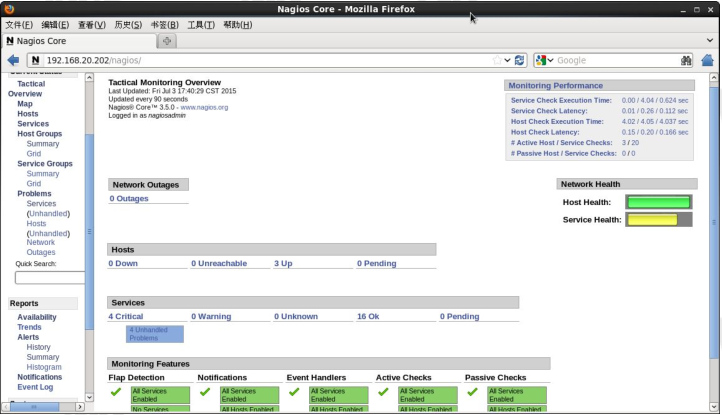Open the 帮助(H) menu
Viewport: 722px width, 415px height.
[x=238, y=25]
